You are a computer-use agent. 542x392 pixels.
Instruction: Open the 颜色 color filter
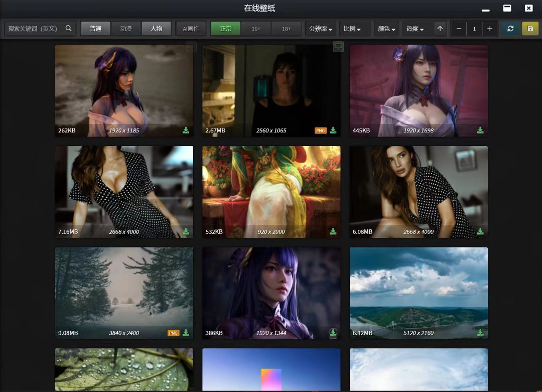tap(386, 29)
